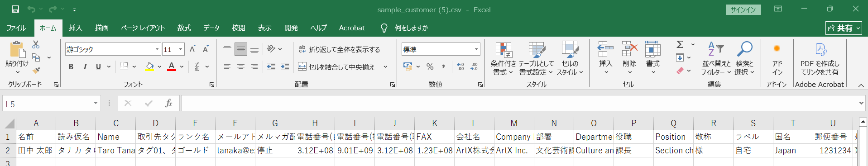Open 並べ替えとフィルター sort and filter

click(716, 58)
